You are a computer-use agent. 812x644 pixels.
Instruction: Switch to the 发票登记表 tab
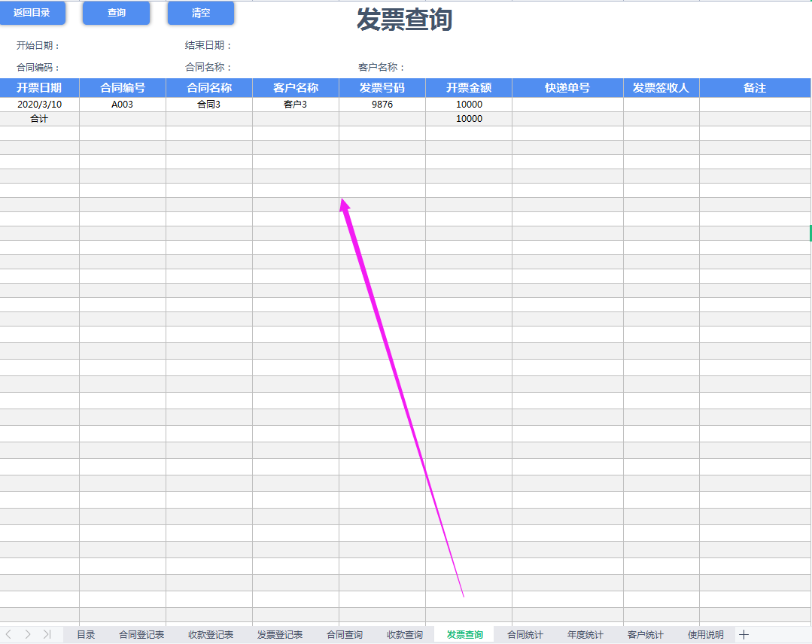pyautogui.click(x=281, y=634)
